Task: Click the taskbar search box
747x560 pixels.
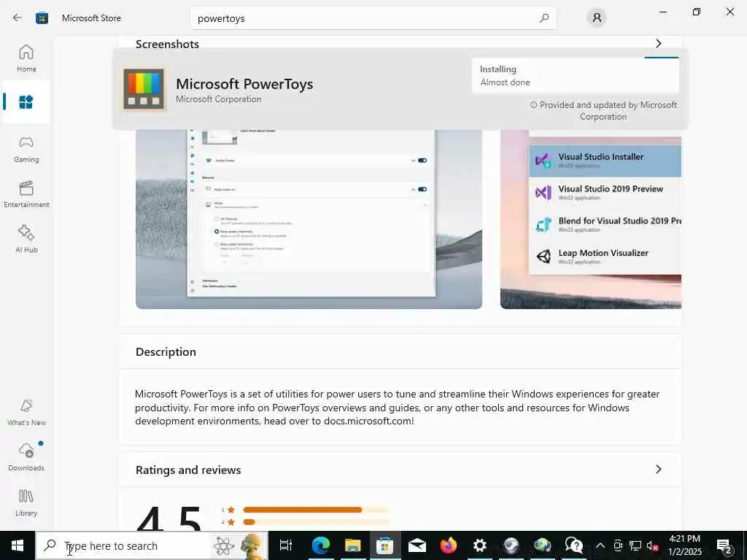Action: click(152, 545)
